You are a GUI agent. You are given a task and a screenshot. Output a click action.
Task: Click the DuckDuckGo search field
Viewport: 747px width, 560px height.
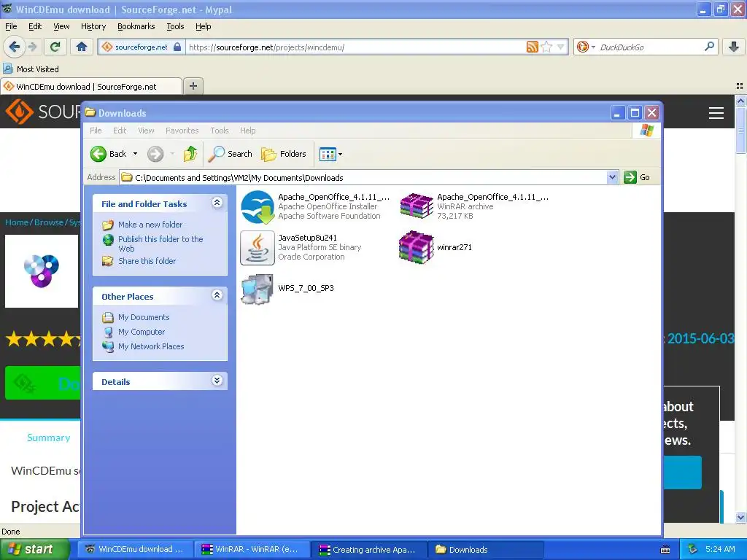point(649,47)
